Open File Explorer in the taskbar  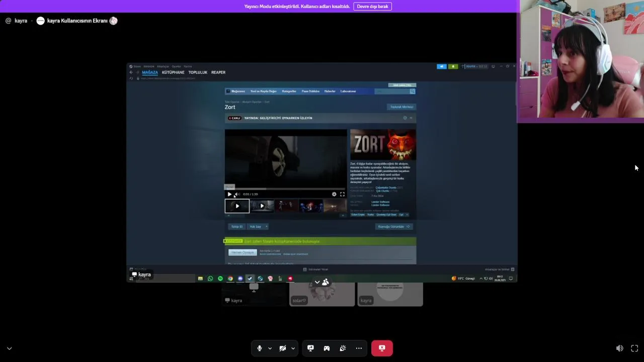tap(200, 279)
